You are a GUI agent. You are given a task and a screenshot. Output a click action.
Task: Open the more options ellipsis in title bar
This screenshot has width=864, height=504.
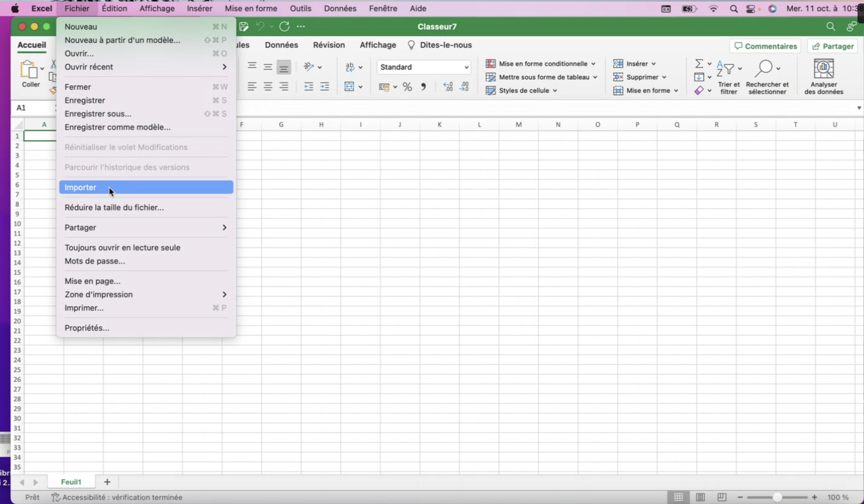[301, 26]
